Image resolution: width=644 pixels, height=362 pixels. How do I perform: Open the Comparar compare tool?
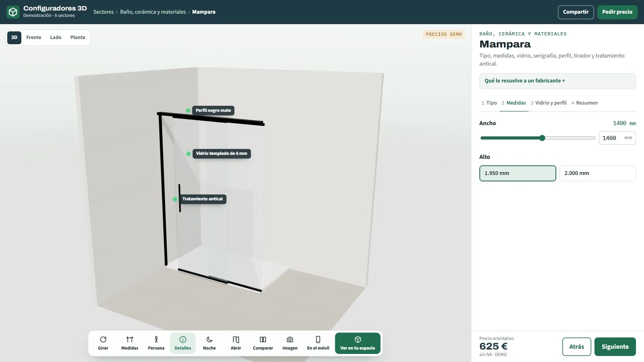tap(263, 343)
